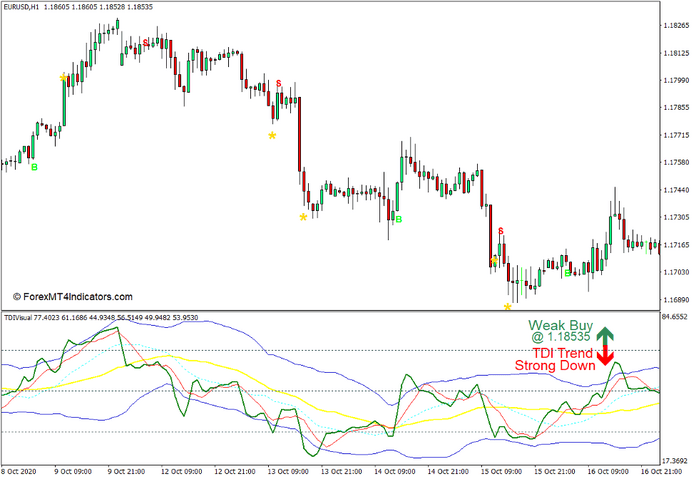Viewport: 696px width, 479px height.
Task: Click the green B marker near 1.17305 level
Action: coord(398,219)
